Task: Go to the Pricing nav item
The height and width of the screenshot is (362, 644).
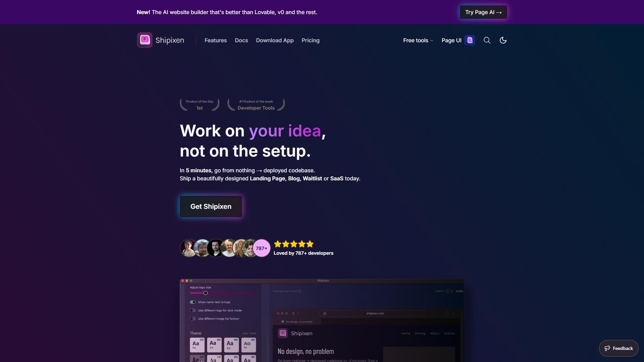Action: 311,40
